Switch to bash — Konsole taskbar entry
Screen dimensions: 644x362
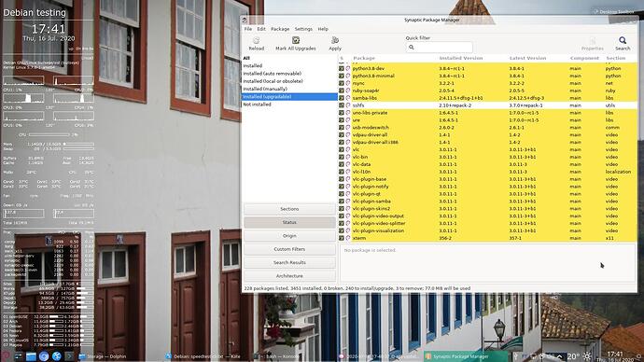(276, 356)
